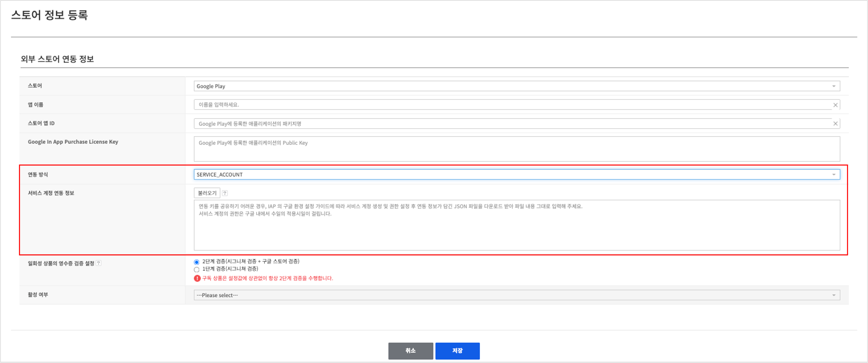Screen dimensions: 868x363
Task: Click X icon in 스토어 앱 ID field
Action: point(835,124)
